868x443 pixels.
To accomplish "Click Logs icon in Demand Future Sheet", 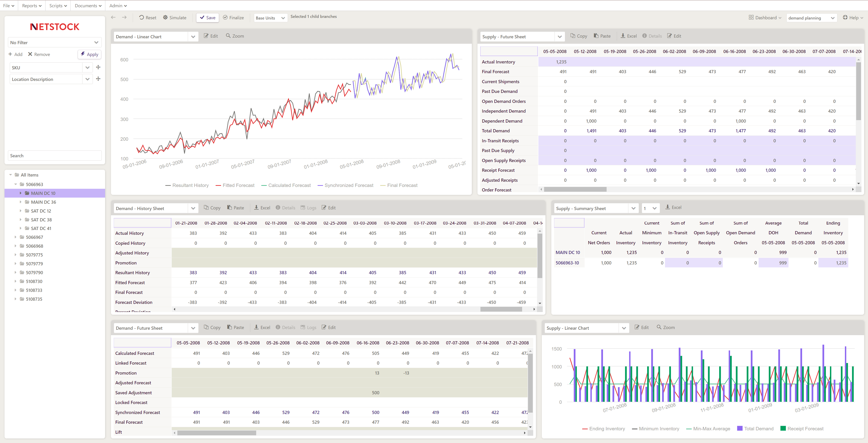I will [303, 327].
